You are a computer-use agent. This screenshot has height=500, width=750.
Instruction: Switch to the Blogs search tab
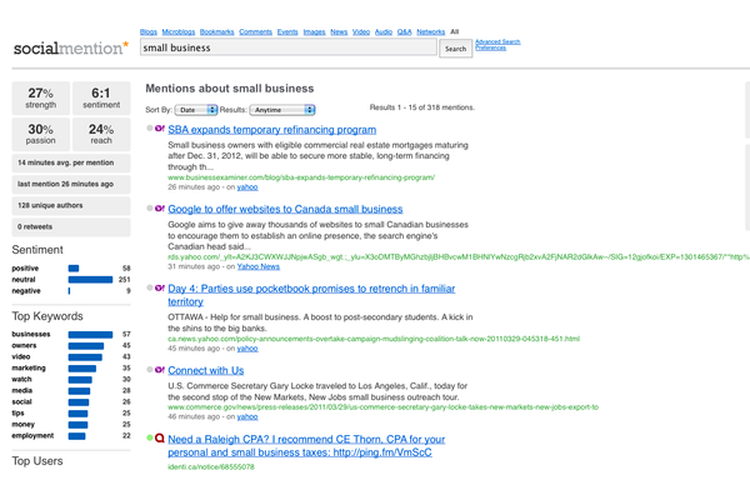pyautogui.click(x=148, y=32)
